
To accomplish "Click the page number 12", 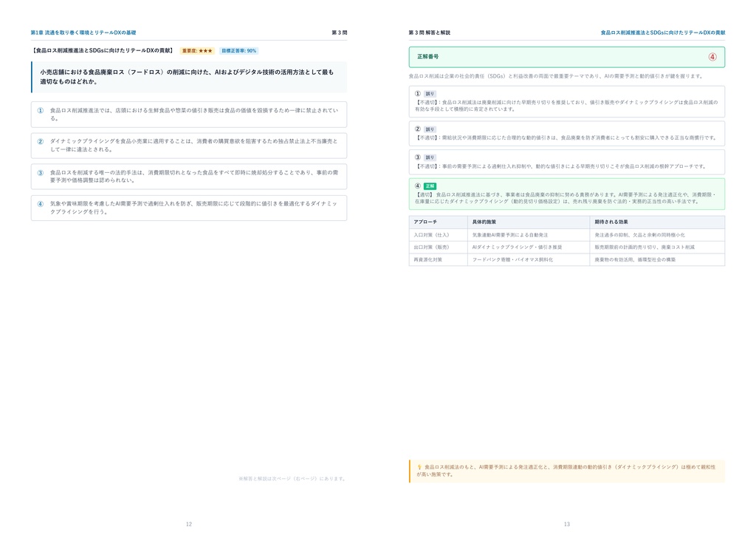I will (x=189, y=524).
